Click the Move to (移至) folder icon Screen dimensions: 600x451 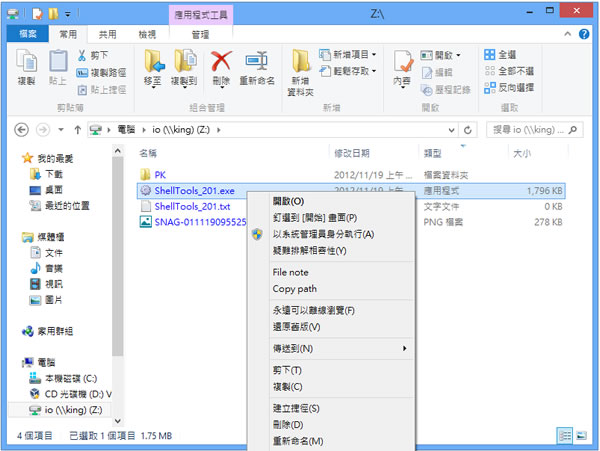point(154,61)
